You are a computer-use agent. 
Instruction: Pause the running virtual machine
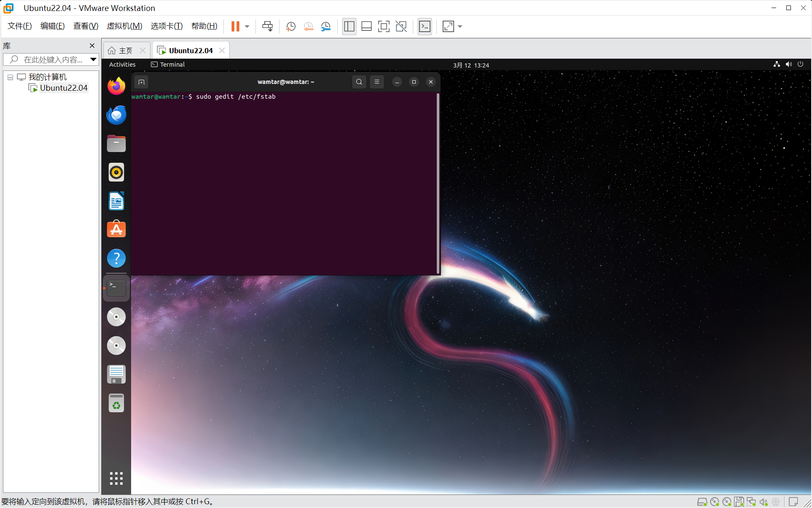point(235,26)
